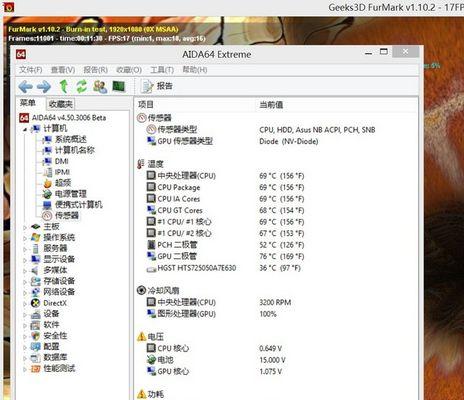464x400 pixels.
Task: Click the 当前值 column header
Action: tap(271, 105)
